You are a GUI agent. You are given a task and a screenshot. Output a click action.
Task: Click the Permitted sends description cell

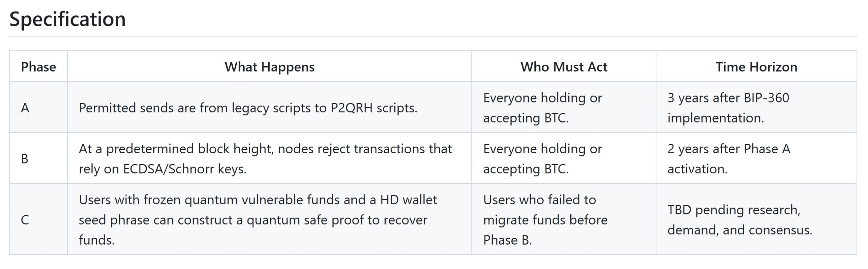point(248,108)
